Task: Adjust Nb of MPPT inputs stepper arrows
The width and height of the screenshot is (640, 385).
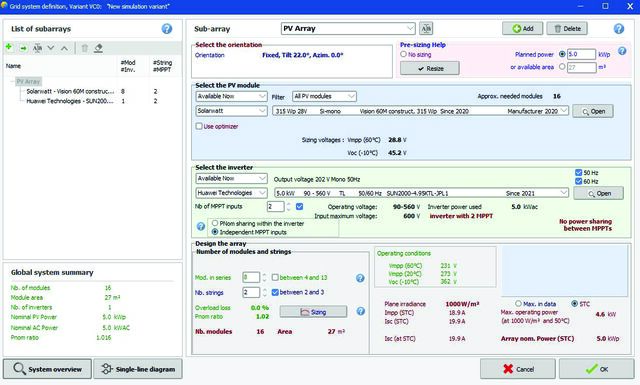Action: click(x=289, y=207)
